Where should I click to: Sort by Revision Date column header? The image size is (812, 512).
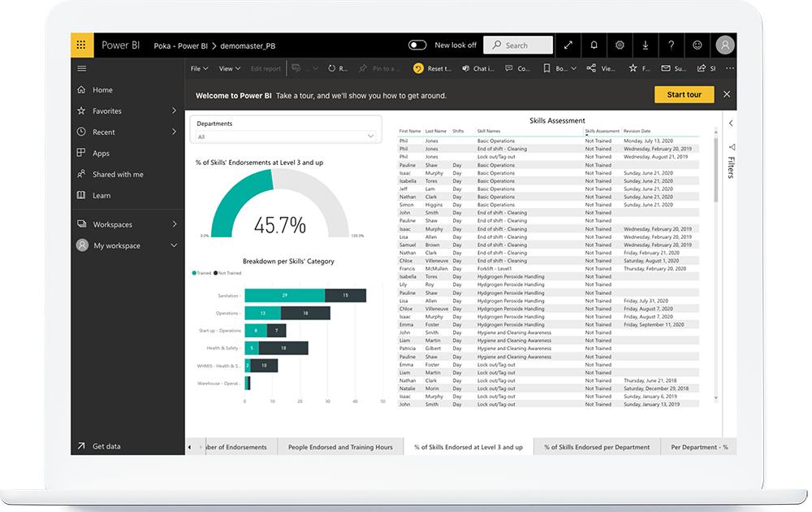[637, 131]
